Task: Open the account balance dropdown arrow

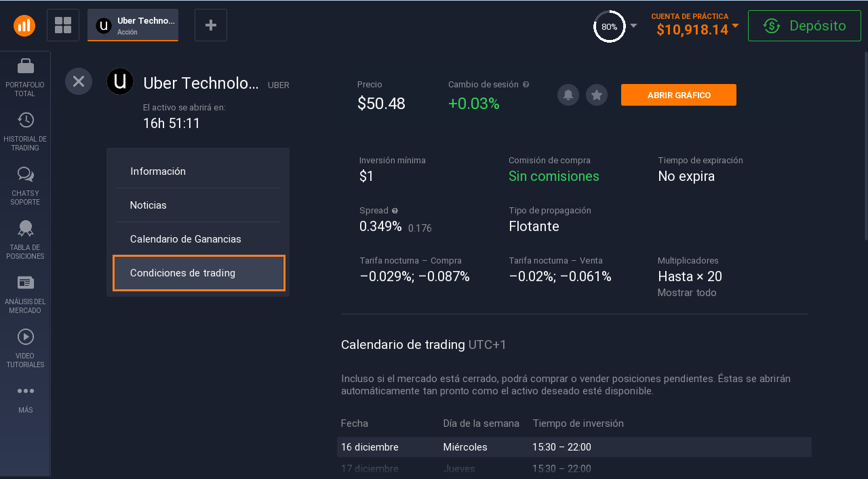Action: click(x=736, y=26)
